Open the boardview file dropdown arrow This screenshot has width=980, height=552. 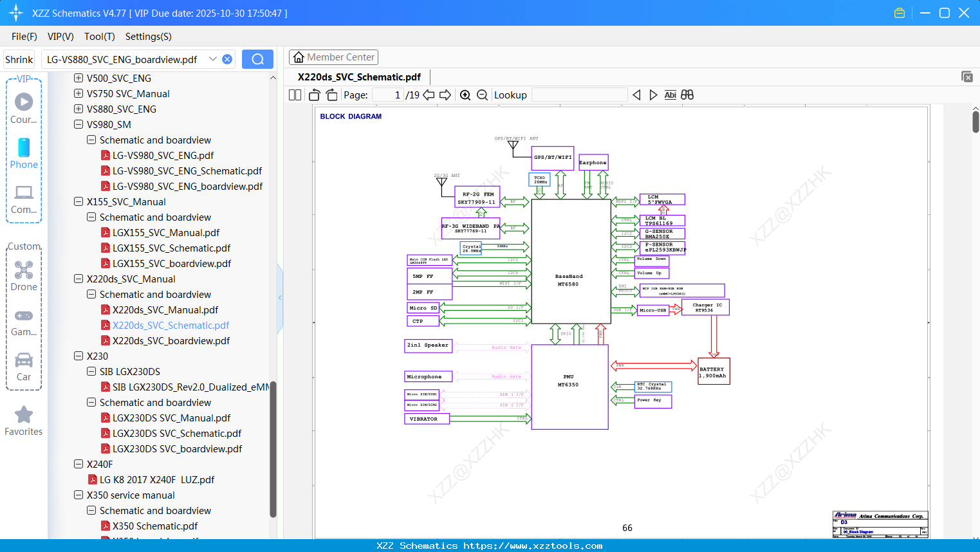[x=213, y=59]
